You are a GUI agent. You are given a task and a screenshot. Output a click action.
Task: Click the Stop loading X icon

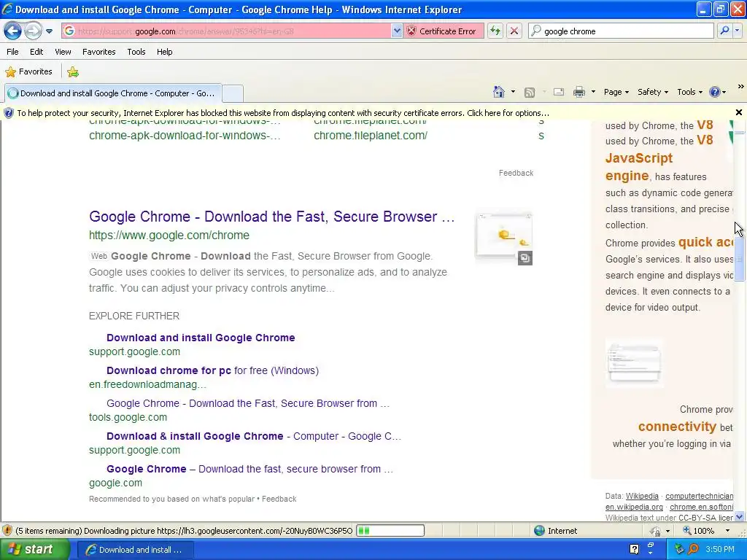coord(514,31)
